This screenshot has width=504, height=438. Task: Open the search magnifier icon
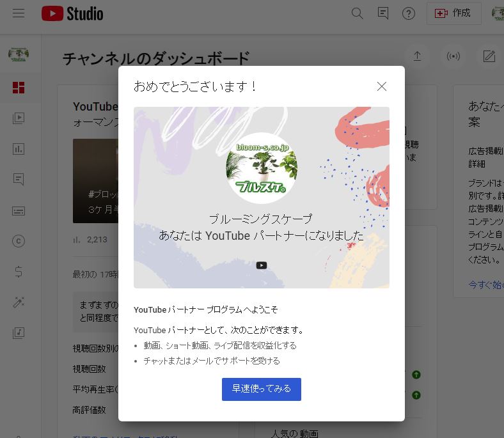point(357,13)
